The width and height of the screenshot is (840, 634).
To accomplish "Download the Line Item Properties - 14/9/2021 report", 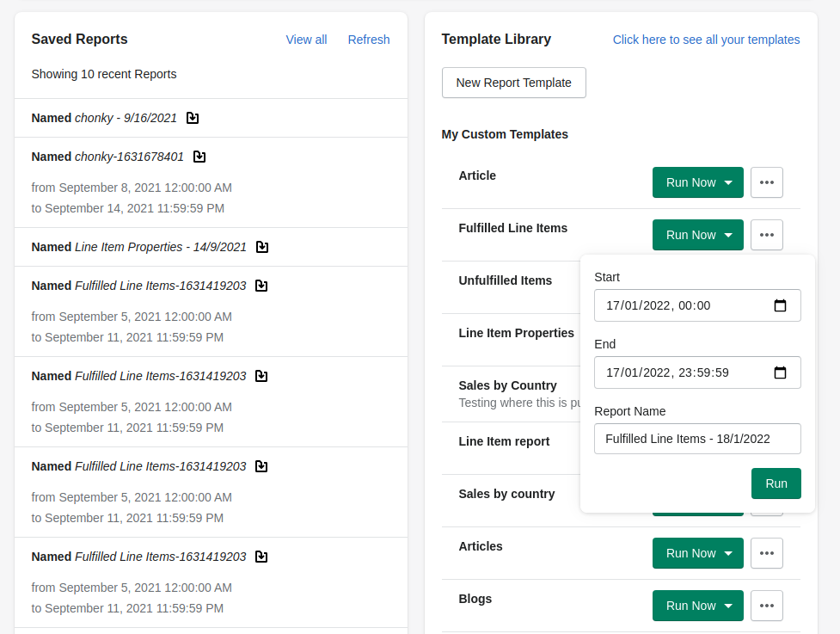I will coord(261,247).
